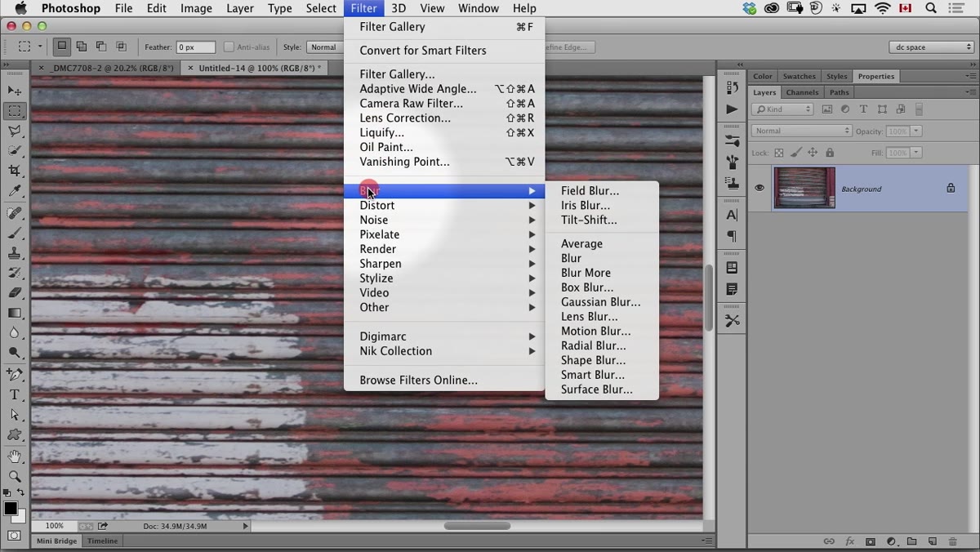Toggle Quick Mask mode
This screenshot has width=980, height=552.
click(14, 536)
